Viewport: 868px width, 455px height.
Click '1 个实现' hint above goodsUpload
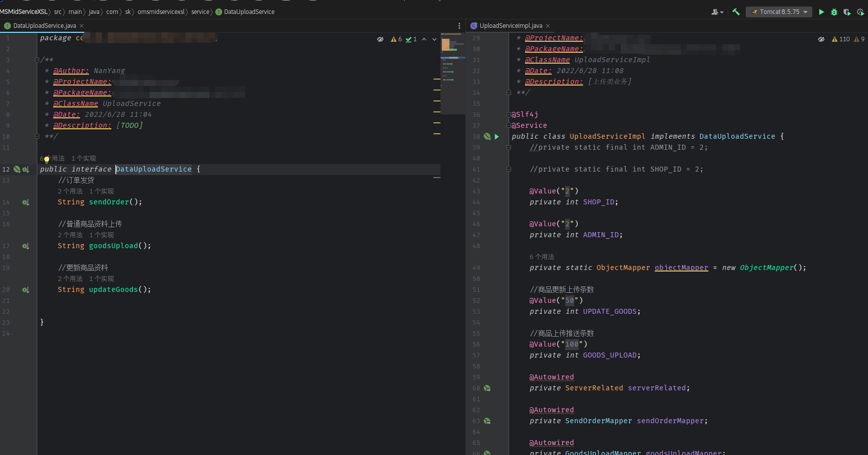coord(101,235)
